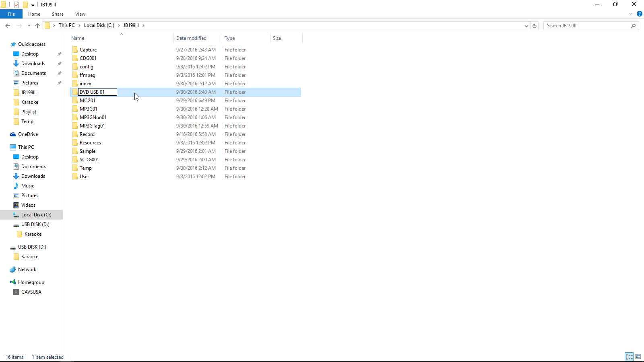Open the Quick Access Toolbar customize dropdown
The image size is (644, 362).
click(x=33, y=5)
